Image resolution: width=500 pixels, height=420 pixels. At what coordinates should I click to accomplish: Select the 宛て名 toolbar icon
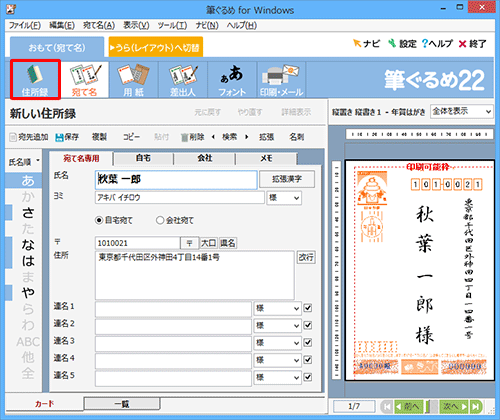pos(84,79)
